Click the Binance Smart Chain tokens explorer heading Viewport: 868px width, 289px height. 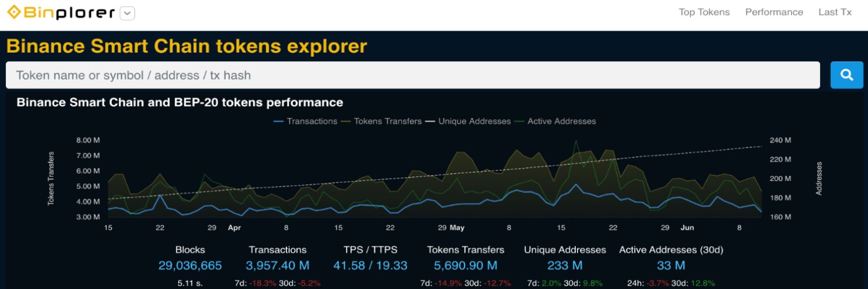[x=186, y=46]
